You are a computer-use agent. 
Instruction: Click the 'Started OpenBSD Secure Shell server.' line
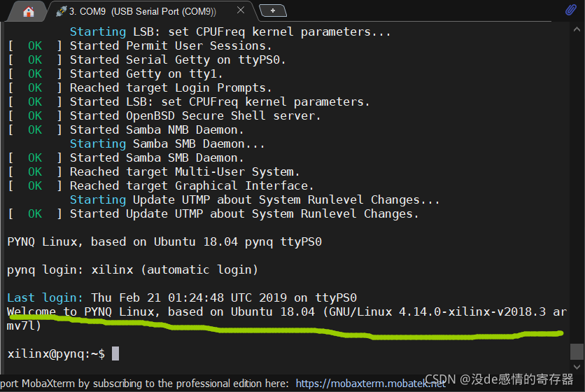[x=164, y=115]
